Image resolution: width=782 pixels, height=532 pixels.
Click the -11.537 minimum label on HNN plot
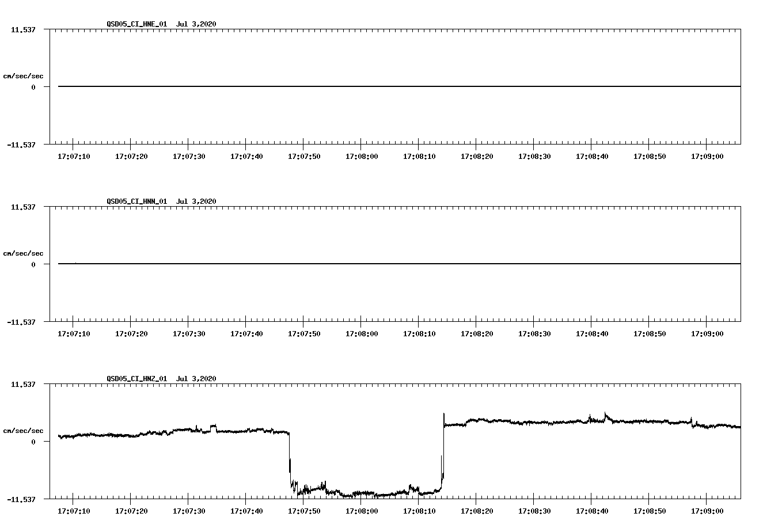pos(21,322)
